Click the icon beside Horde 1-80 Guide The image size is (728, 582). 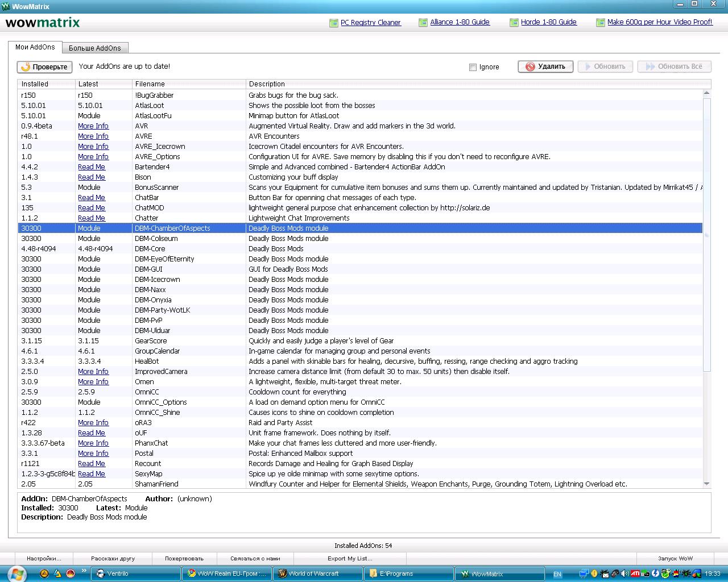(514, 23)
